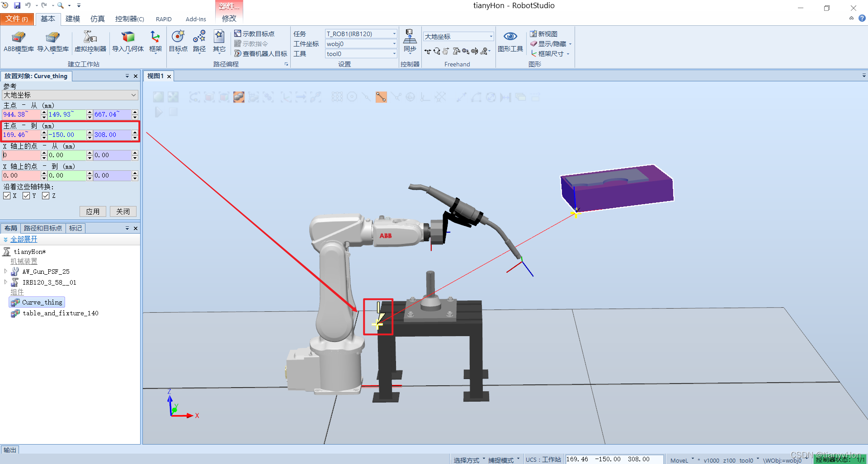Open the Path (路径) menu
This screenshot has width=868, height=464.
coord(199,42)
